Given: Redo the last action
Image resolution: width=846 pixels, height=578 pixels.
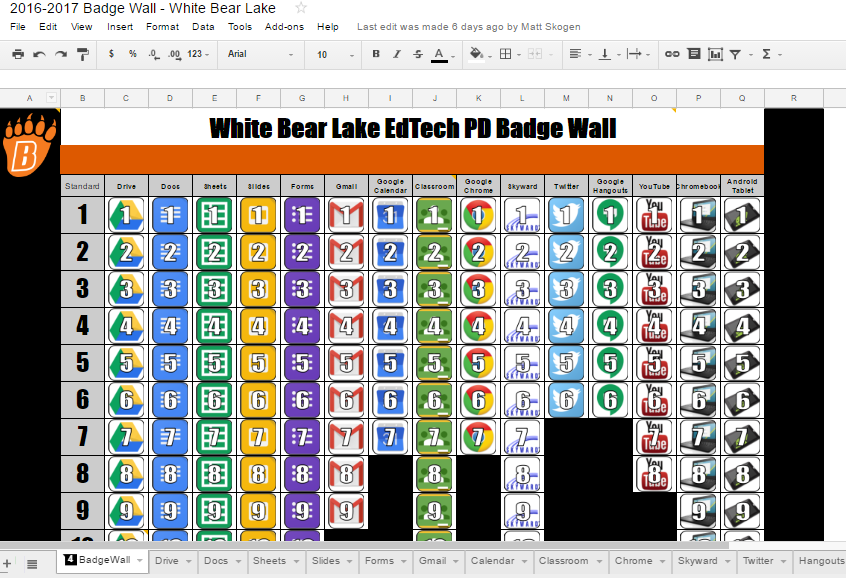Looking at the screenshot, I should (61, 54).
